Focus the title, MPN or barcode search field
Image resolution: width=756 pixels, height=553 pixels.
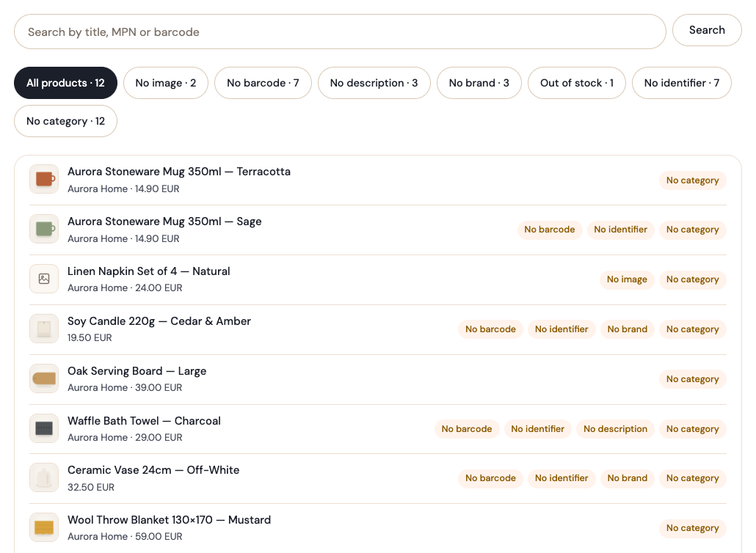340,32
